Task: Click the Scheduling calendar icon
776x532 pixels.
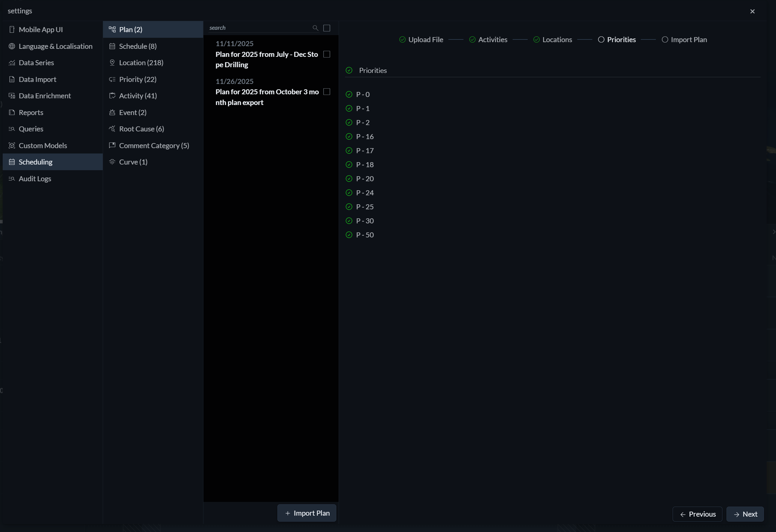Action: coord(12,162)
